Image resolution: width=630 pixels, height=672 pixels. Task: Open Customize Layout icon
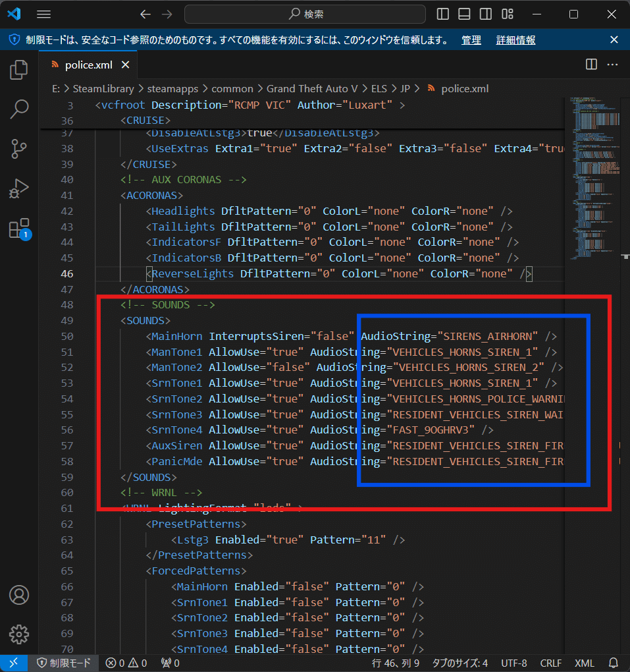(x=508, y=14)
